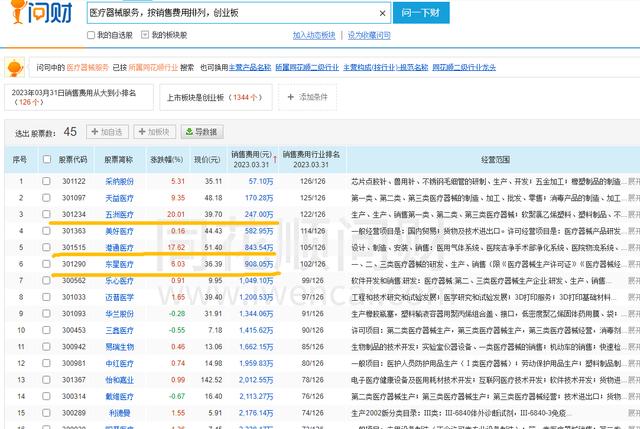Open 我的板块股 dropdown
Viewport: 640px width, 429px height.
[x=145, y=35]
